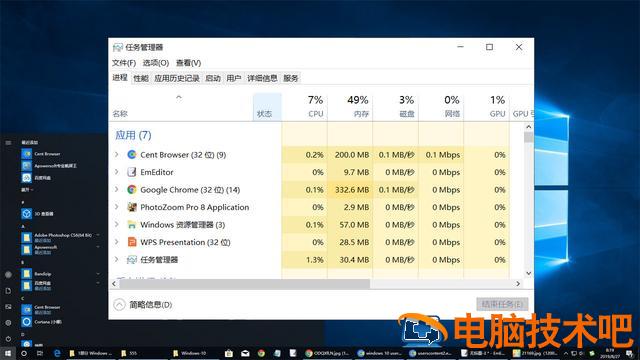Click the horizontal scrollbar right arrow

(x=518, y=284)
